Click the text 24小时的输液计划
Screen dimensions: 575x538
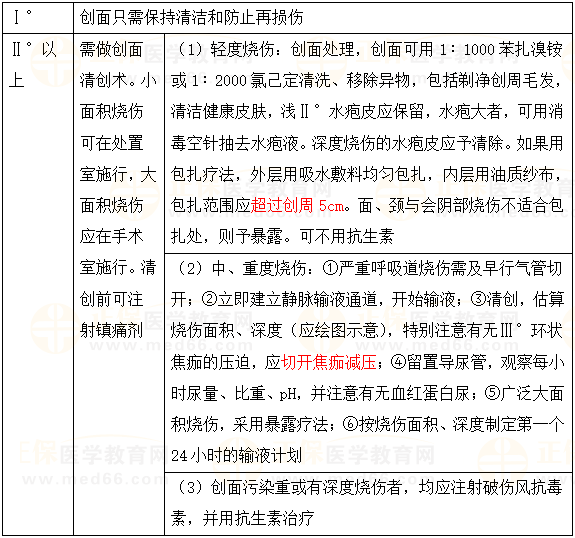236,456
